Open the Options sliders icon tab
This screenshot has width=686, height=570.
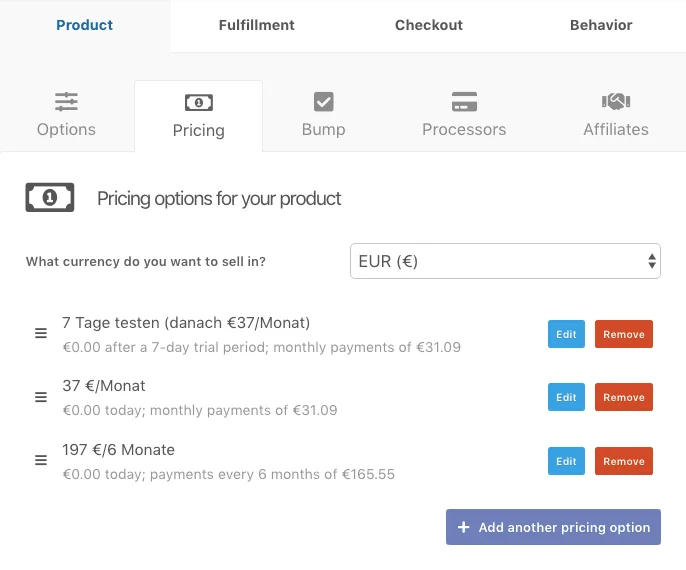coord(66,101)
